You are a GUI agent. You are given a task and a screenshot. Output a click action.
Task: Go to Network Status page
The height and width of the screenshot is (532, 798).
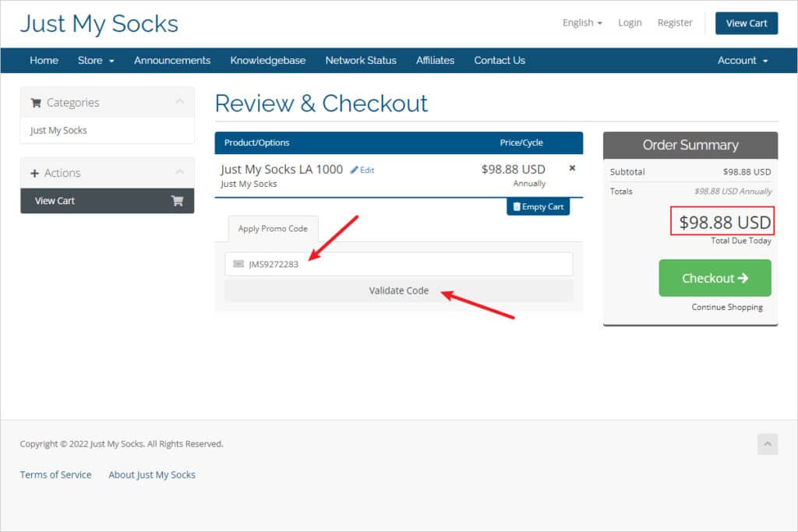(x=361, y=60)
